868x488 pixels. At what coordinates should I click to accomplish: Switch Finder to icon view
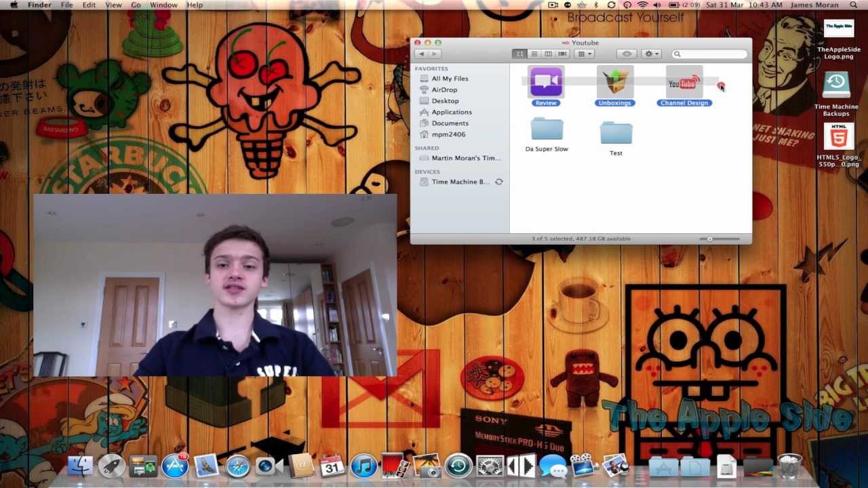point(519,54)
